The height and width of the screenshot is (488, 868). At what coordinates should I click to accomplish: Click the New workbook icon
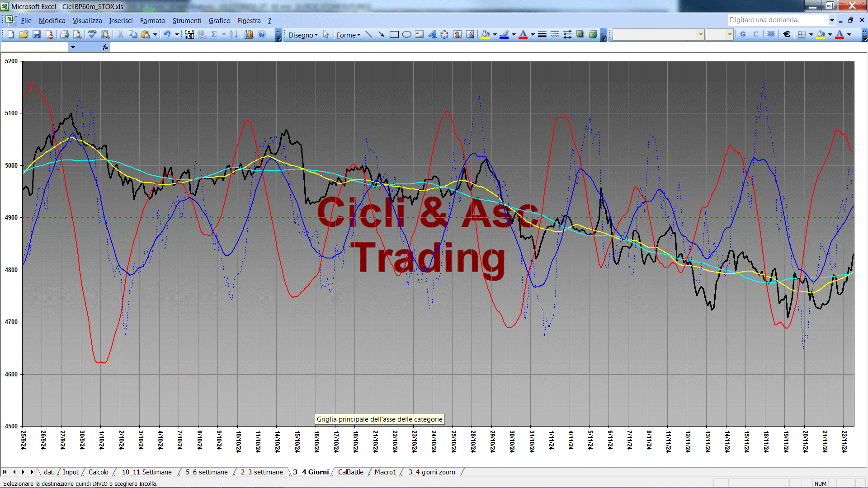pyautogui.click(x=11, y=34)
